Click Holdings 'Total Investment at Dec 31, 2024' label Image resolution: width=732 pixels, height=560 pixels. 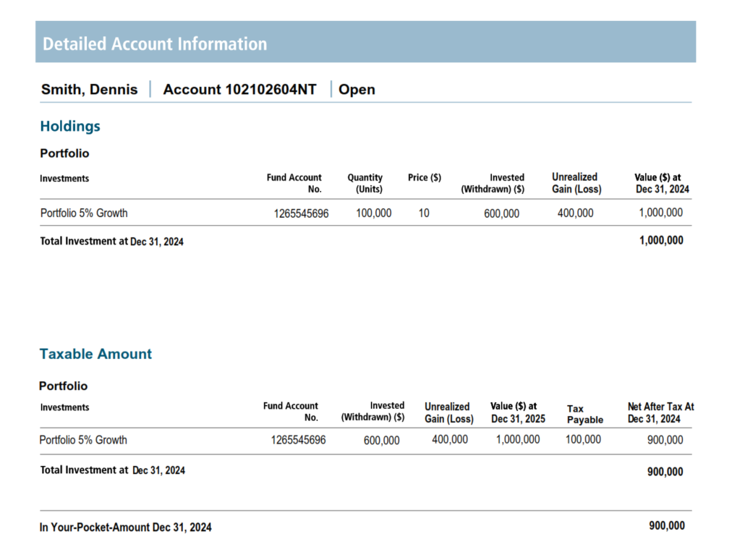pos(111,241)
